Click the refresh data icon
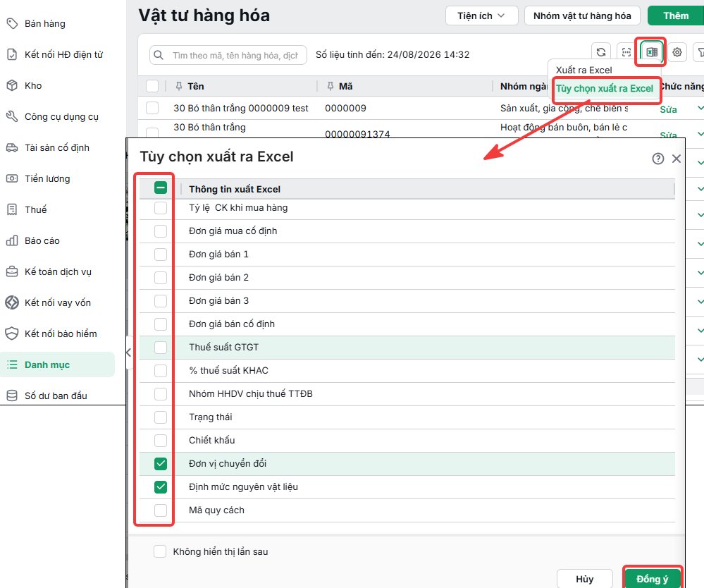The width and height of the screenshot is (704, 588). (x=601, y=52)
